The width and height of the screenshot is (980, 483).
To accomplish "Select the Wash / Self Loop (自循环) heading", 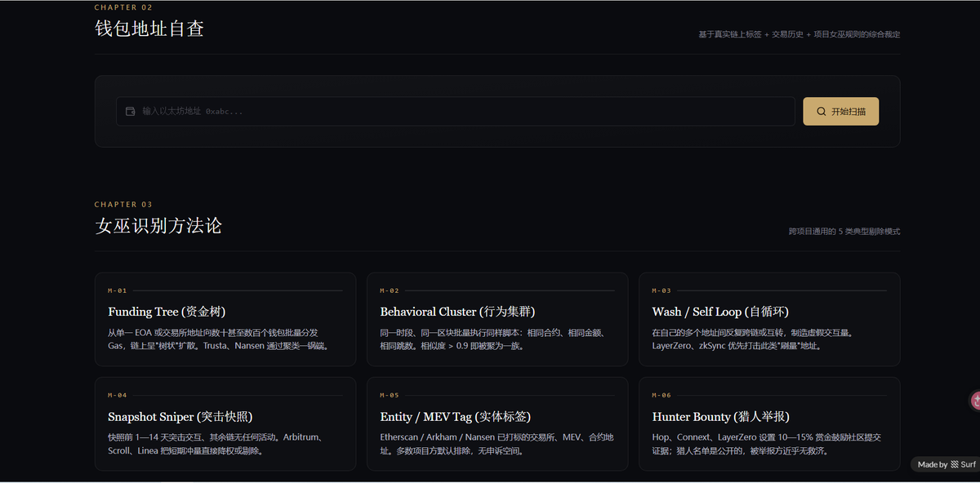I will coord(720,312).
